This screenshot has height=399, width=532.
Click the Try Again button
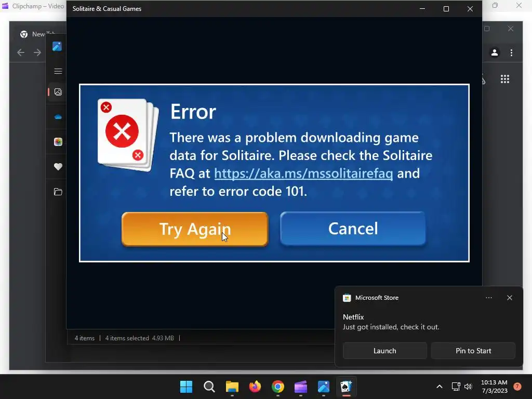[x=195, y=229]
